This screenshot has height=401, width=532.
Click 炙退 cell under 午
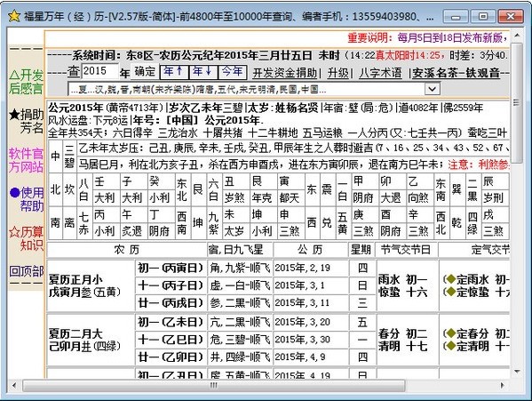coord(134,231)
